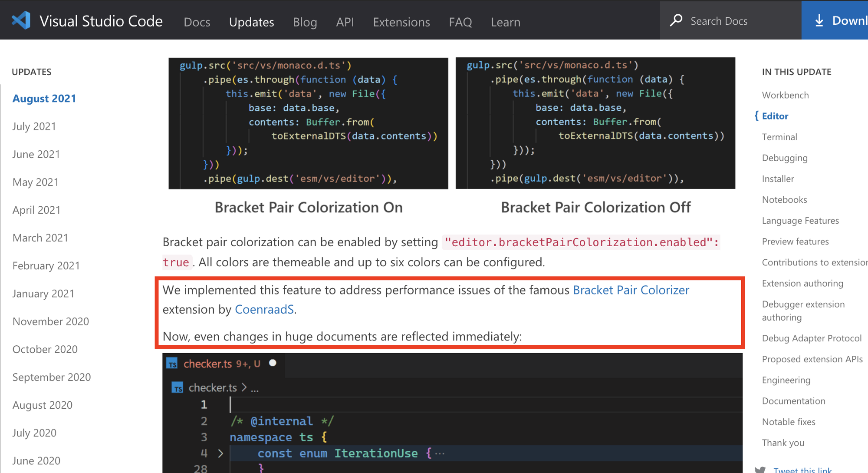Viewport: 868px width, 473px height.
Task: Jump to Extension authoring section
Action: [802, 283]
